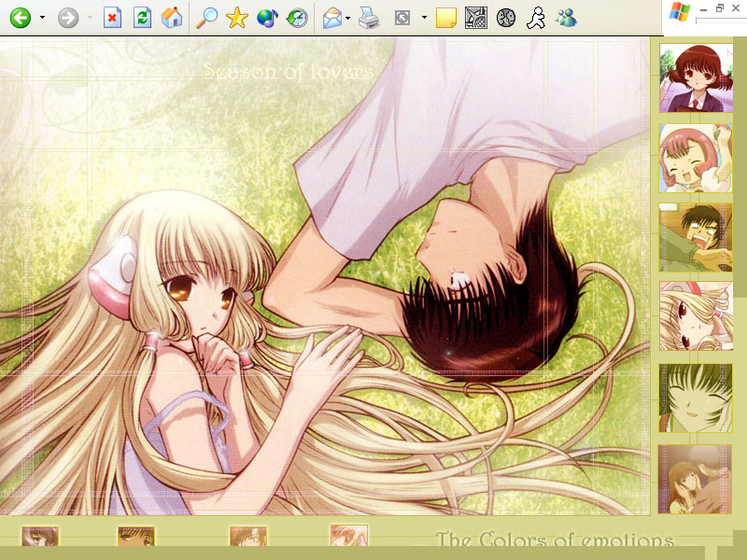Click the Mail envelope icon
Image resolution: width=747 pixels, height=560 pixels.
coord(332,18)
